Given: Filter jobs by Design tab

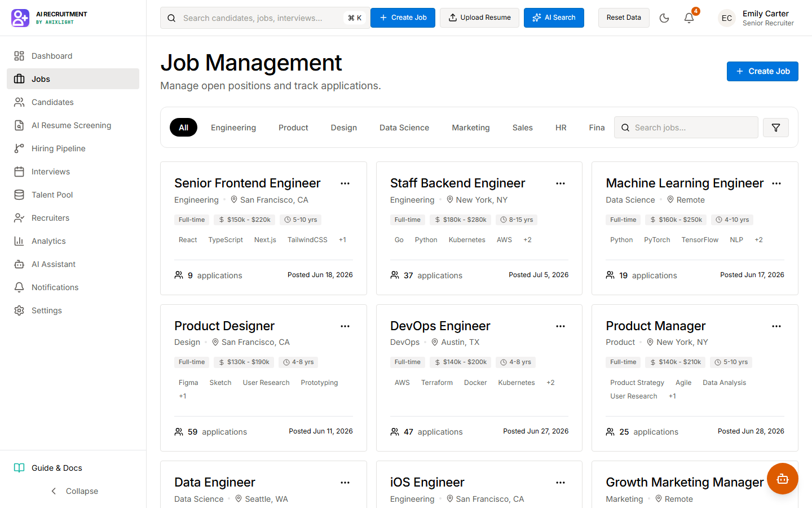Looking at the screenshot, I should (344, 128).
